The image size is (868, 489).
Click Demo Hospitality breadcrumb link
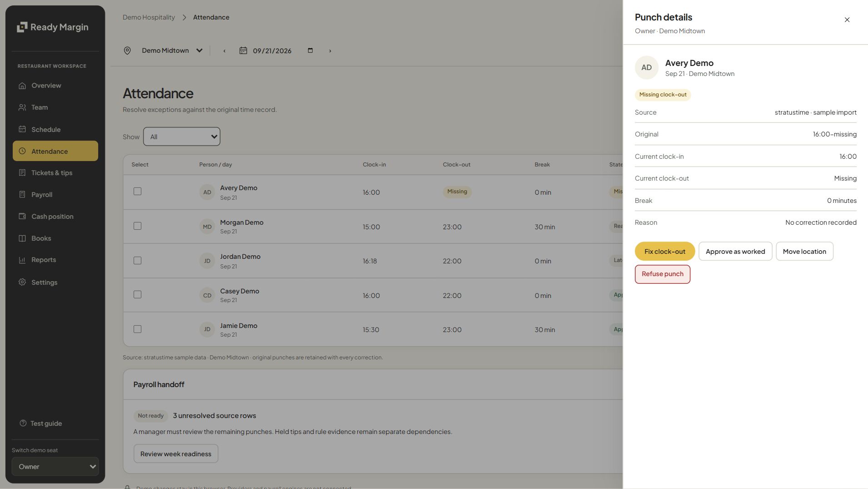tap(149, 17)
